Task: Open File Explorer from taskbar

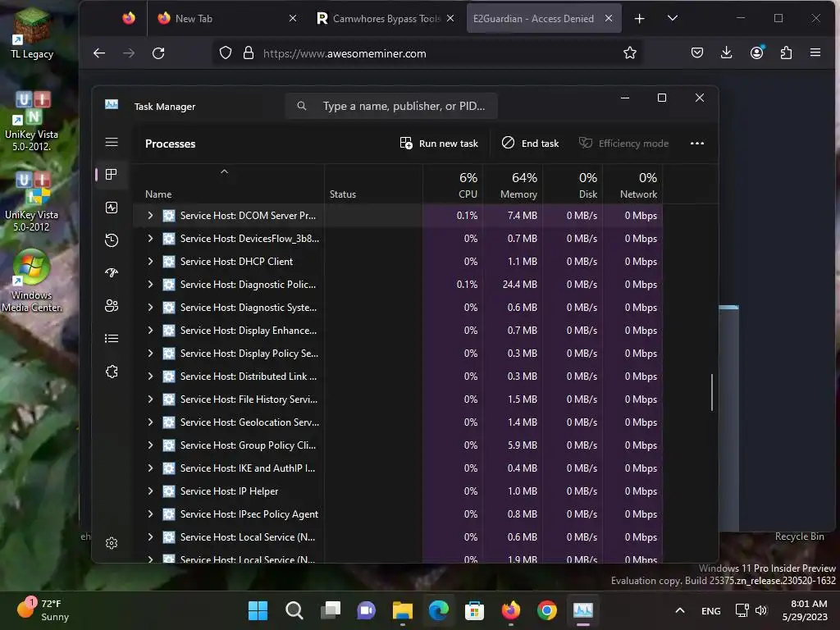Action: (x=402, y=610)
